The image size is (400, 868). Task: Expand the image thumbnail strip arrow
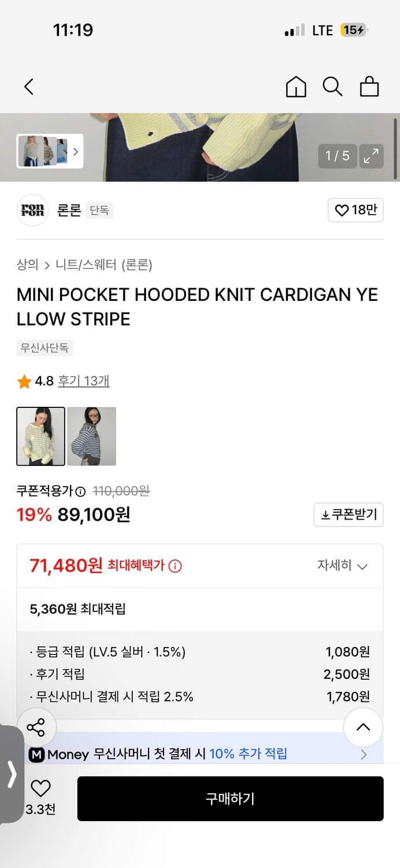click(x=76, y=152)
